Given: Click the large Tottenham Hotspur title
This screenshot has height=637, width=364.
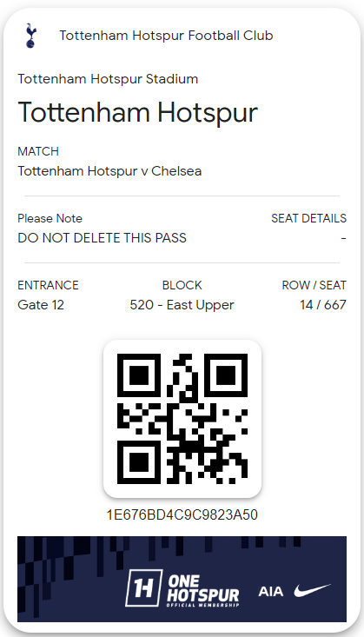Looking at the screenshot, I should click(138, 112).
